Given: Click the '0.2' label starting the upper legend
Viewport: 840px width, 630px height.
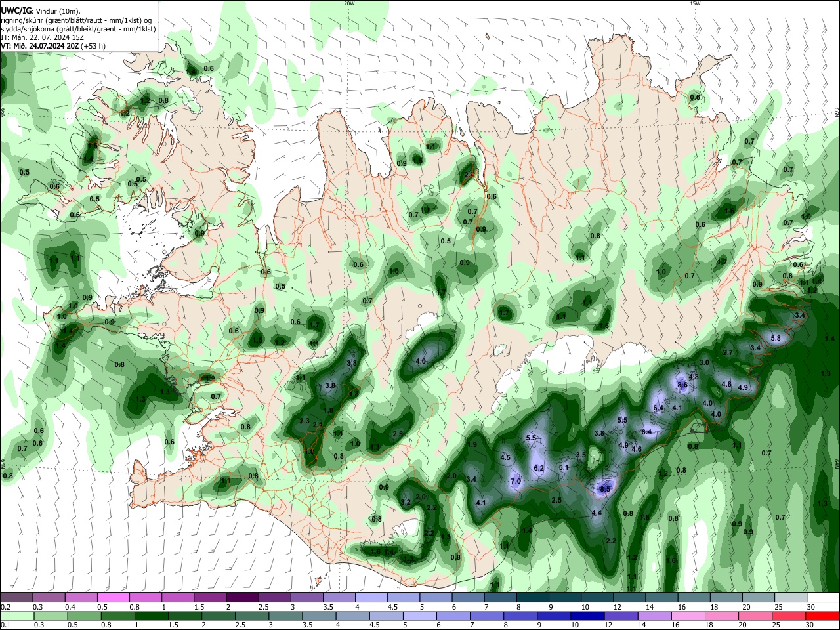Looking at the screenshot, I should 5,607.
